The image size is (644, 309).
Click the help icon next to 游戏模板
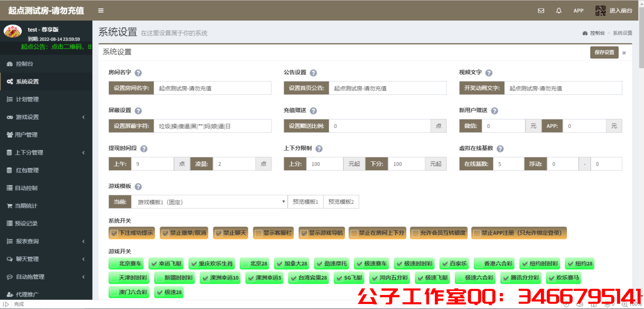[x=138, y=187]
